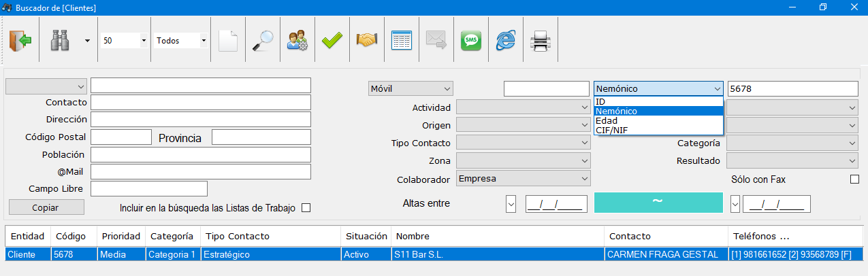Viewport: 868px width, 276px height.
Task: Click the Dirección input field
Action: coord(201,120)
